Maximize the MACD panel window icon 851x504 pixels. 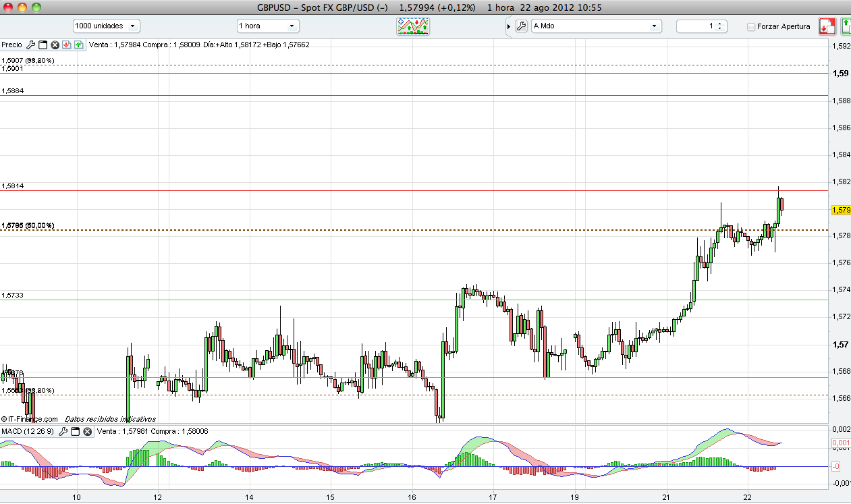[75, 431]
